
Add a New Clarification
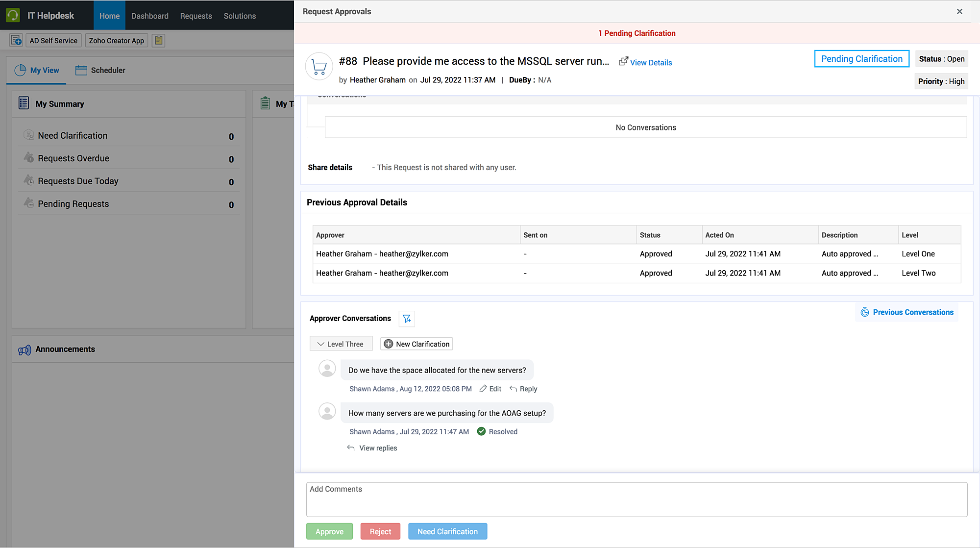coord(416,344)
